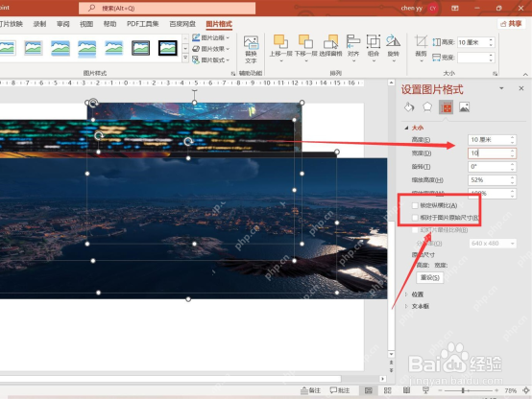Collapse the ribbon chevron

click(525, 74)
